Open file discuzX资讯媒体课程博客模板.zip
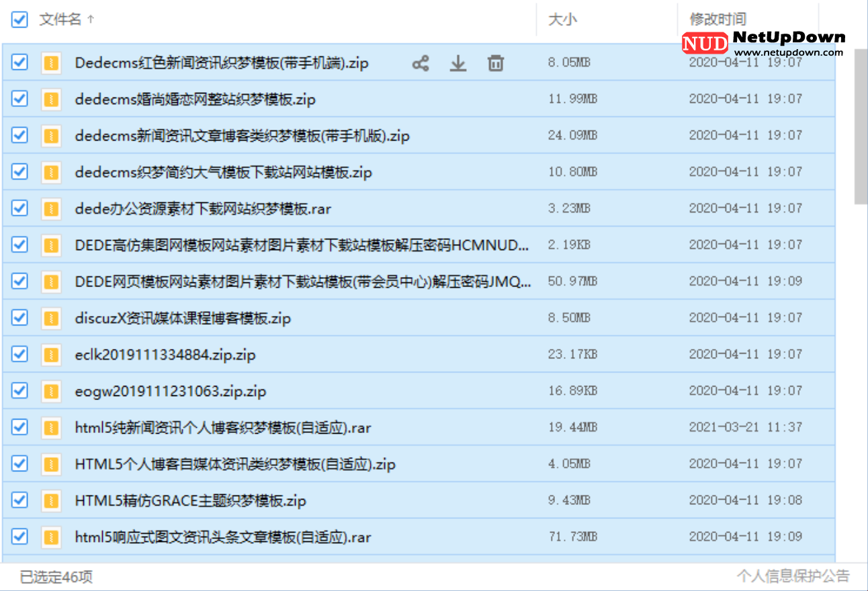Screen dimensions: 868x591 coord(183,318)
